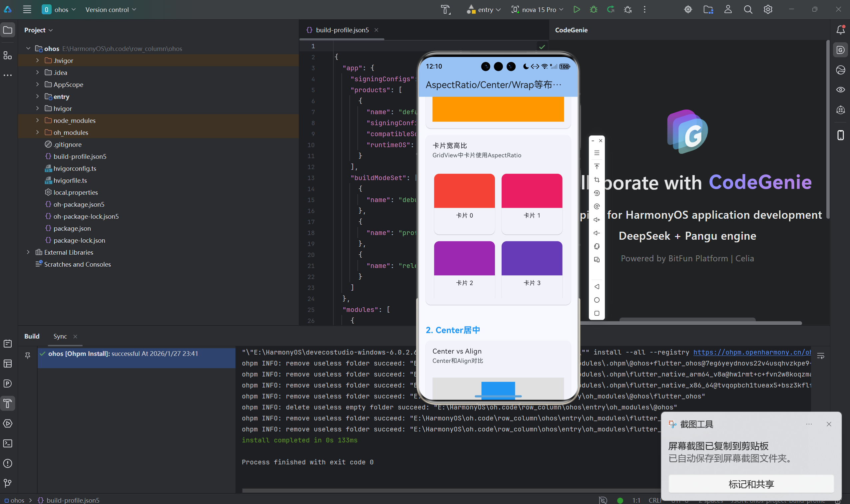
Task: Toggle soft-wrap in the build console
Action: coord(821,356)
